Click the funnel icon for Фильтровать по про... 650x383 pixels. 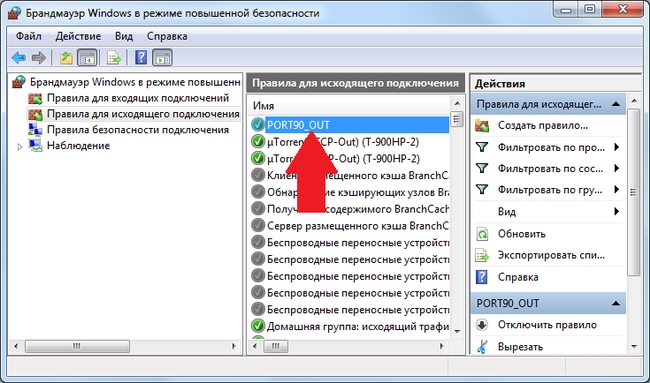[482, 147]
